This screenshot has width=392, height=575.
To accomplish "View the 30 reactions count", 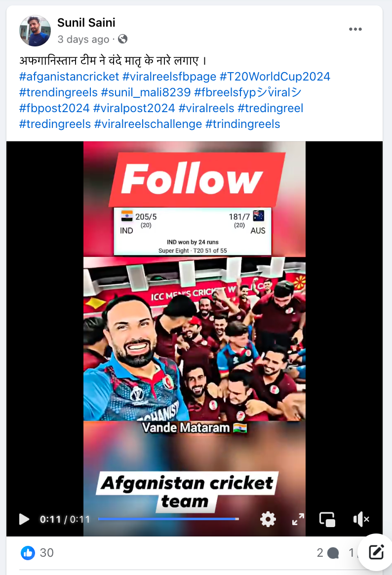I will pos(46,553).
